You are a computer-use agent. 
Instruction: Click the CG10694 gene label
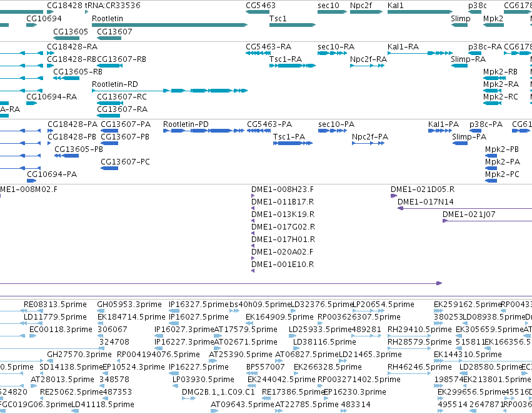point(44,18)
